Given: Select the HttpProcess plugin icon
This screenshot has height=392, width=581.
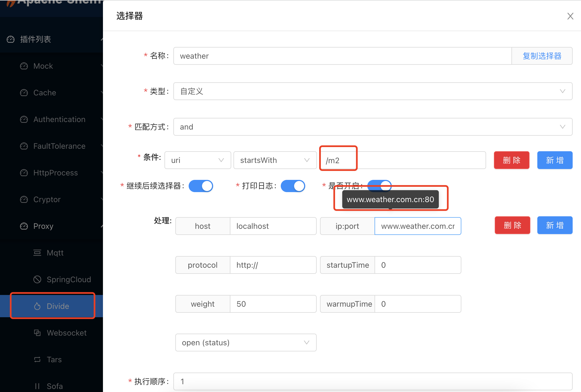Looking at the screenshot, I should coord(24,173).
